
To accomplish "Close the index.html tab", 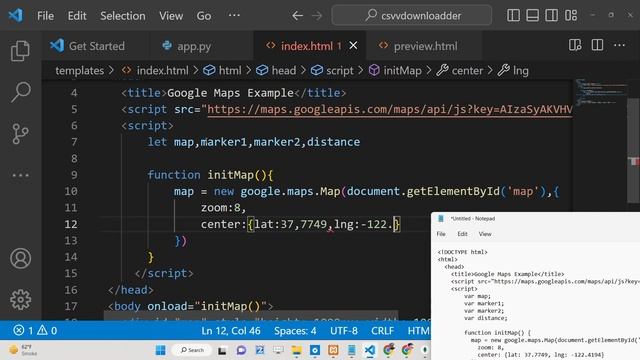I will [353, 46].
